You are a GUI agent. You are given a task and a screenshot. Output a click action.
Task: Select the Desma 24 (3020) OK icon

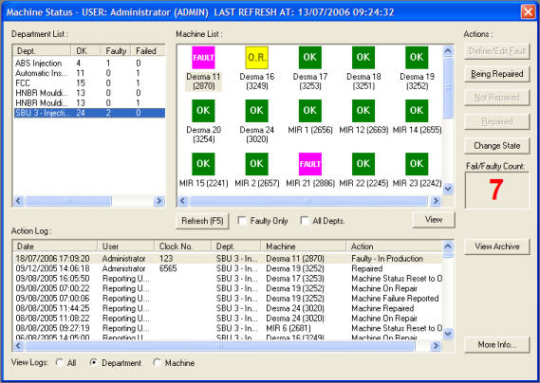[x=257, y=111]
